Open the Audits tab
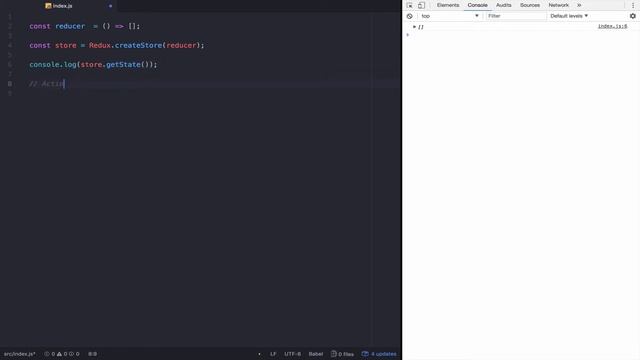640x360 pixels. point(503,5)
